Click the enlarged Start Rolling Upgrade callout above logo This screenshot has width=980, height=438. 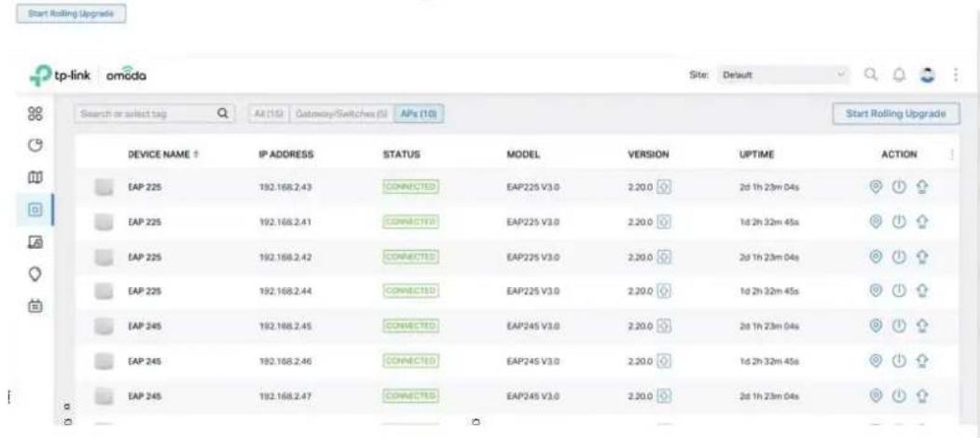pyautogui.click(x=71, y=14)
